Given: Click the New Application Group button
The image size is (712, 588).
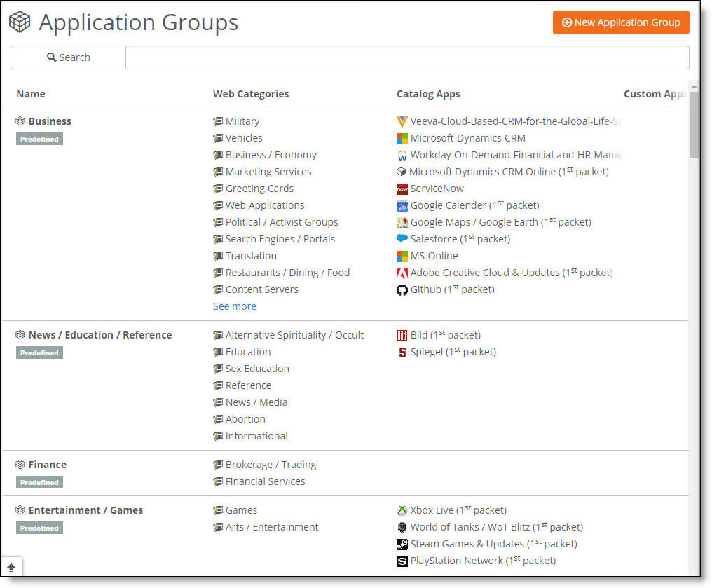Looking at the screenshot, I should [621, 22].
